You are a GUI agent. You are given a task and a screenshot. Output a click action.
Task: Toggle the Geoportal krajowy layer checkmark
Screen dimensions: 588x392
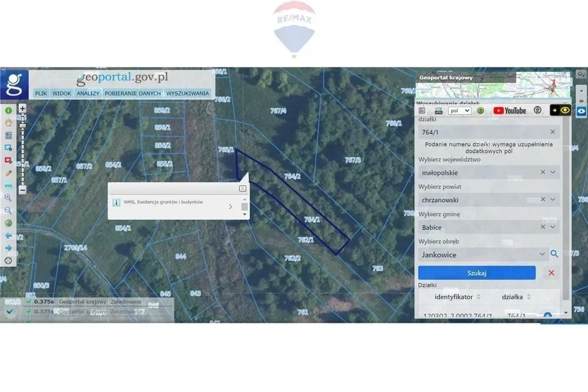coord(28,302)
